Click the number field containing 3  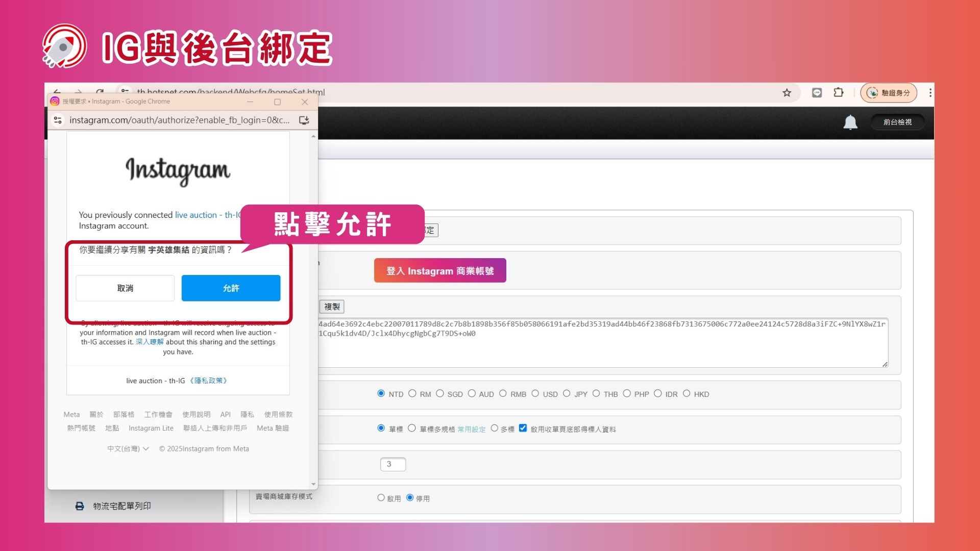click(x=393, y=464)
